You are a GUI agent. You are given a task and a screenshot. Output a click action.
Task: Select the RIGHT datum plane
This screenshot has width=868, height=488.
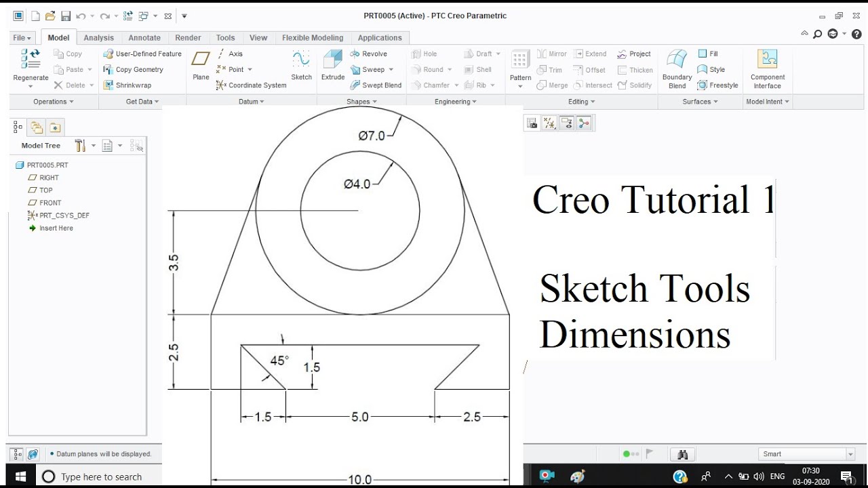point(43,178)
